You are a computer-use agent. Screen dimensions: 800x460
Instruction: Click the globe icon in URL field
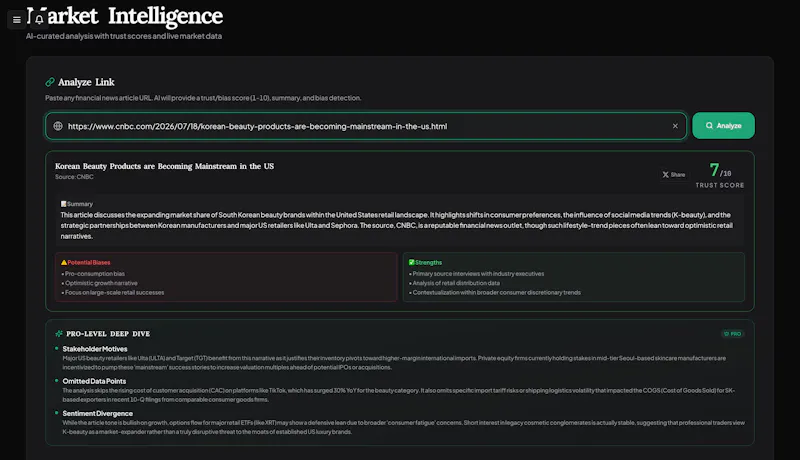(58, 126)
